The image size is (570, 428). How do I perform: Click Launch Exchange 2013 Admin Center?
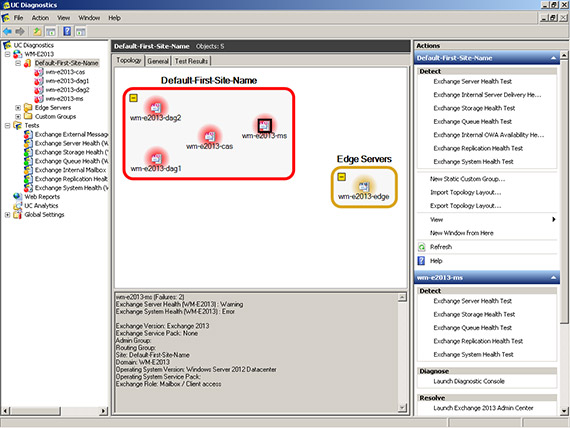click(x=483, y=408)
